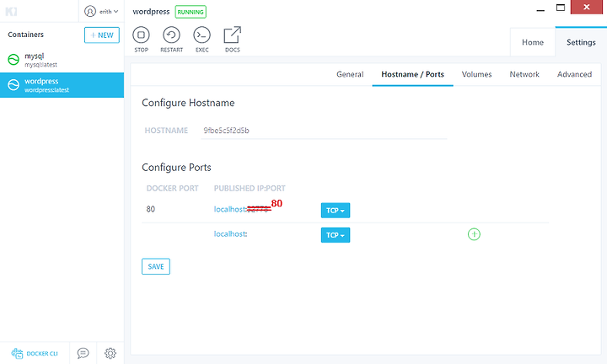
Task: Open the Hostname / Ports tab
Action: 412,74
